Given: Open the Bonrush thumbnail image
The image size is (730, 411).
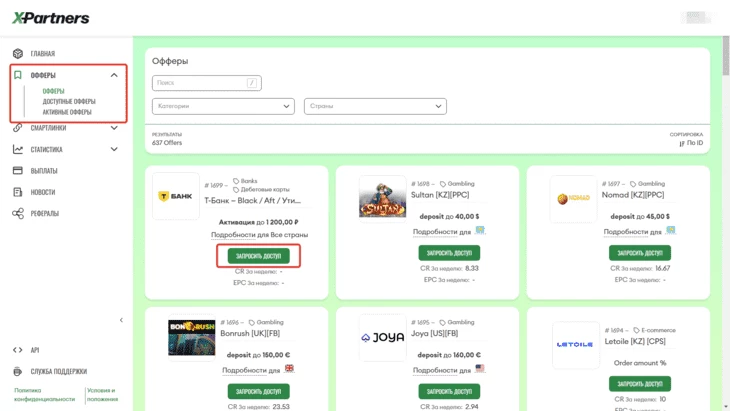Looking at the screenshot, I should 192,337.
